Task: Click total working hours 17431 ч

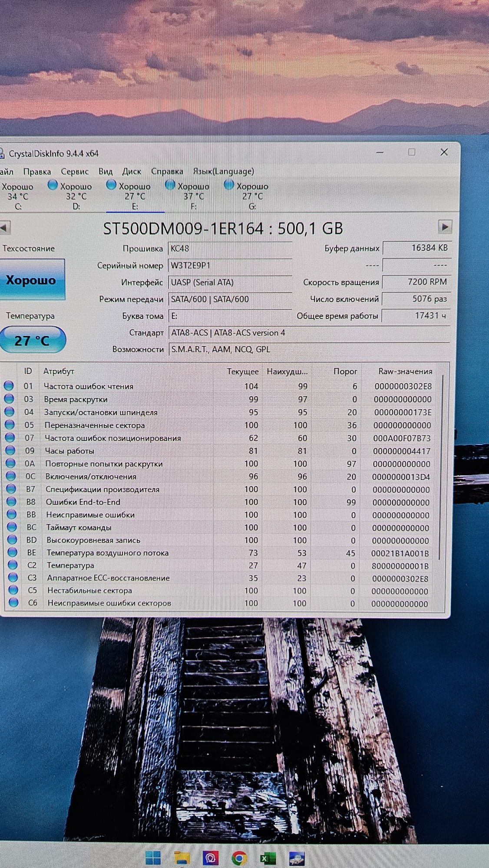Action: click(416, 316)
